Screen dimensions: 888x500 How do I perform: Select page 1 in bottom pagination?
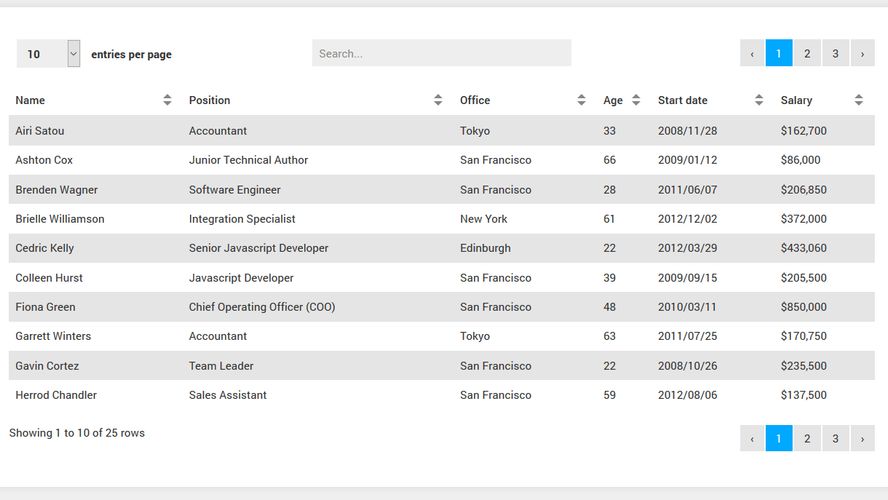point(779,438)
